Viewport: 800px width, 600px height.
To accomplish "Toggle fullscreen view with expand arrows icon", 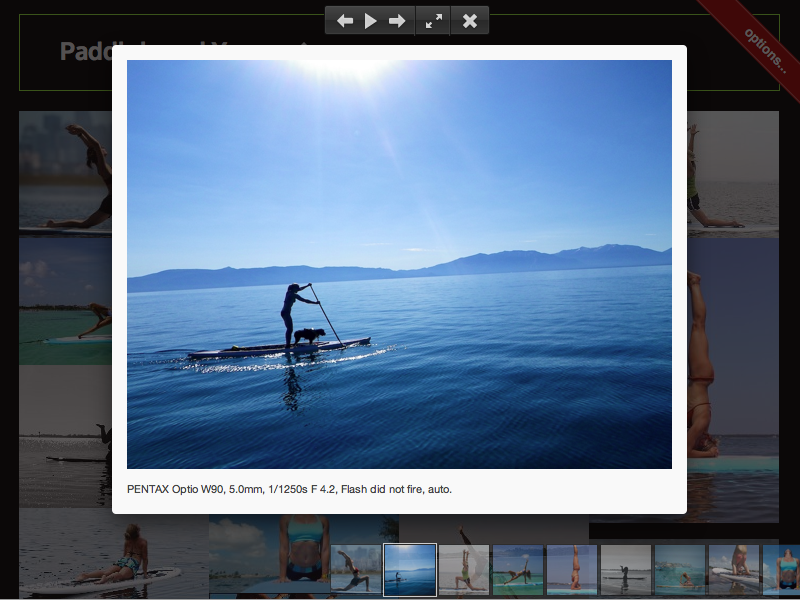I will pos(433,21).
